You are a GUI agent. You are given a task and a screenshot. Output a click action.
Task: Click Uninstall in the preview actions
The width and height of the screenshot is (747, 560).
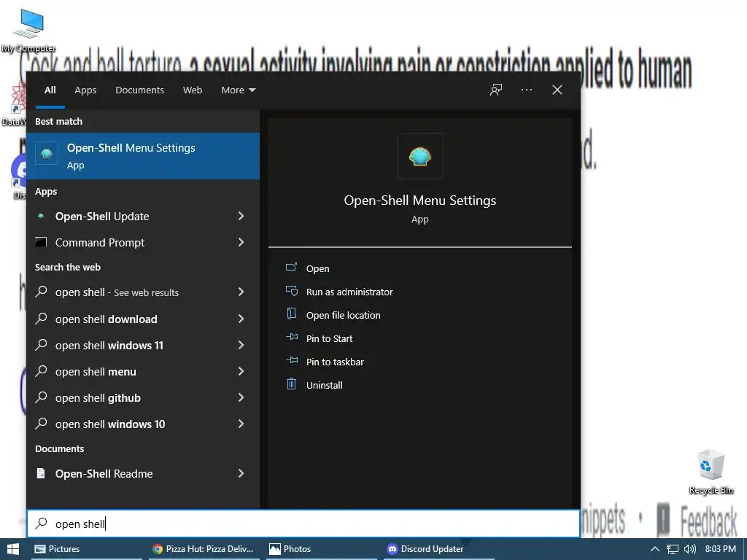tap(314, 385)
